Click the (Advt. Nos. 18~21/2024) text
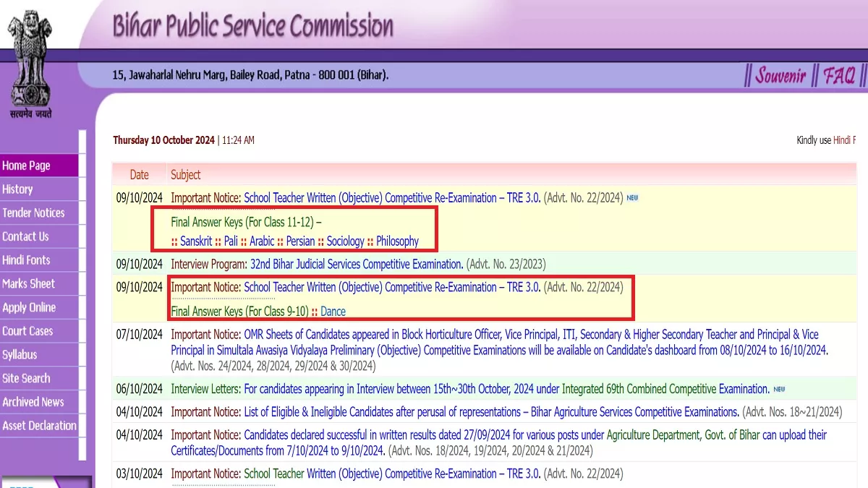This screenshot has height=488, width=868. [x=792, y=412]
